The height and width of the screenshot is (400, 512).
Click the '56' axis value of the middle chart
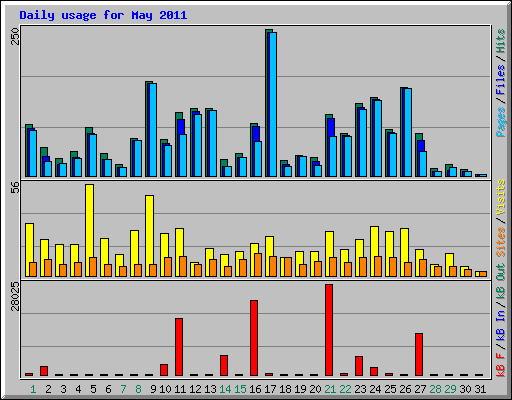point(15,188)
